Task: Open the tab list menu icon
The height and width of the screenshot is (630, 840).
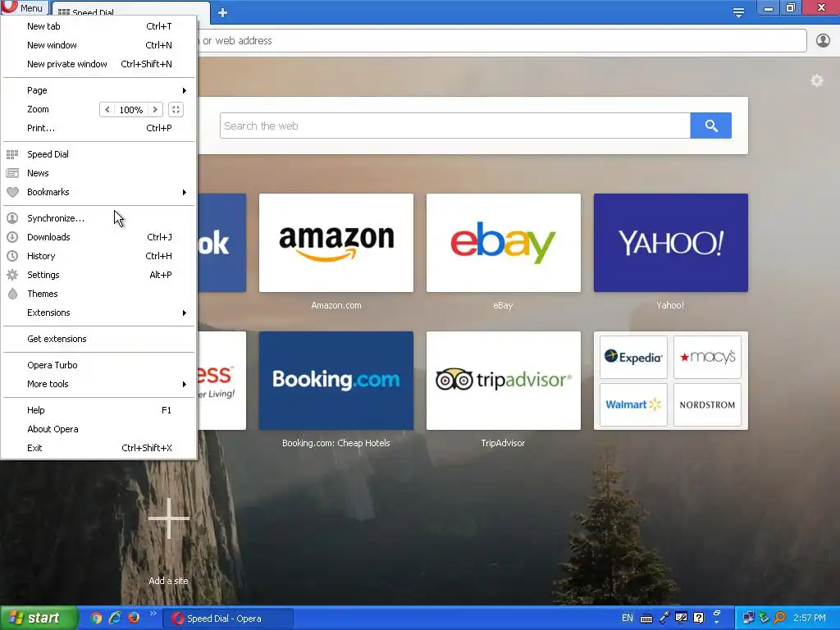Action: click(x=738, y=12)
